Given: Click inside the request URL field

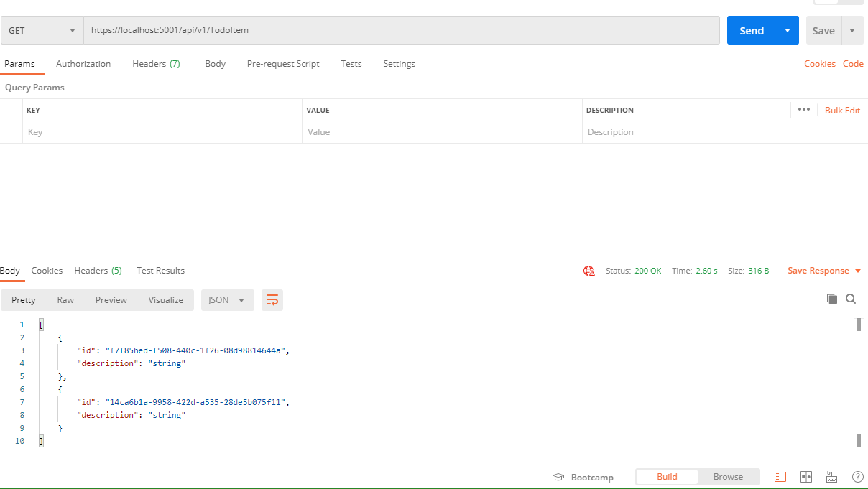Looking at the screenshot, I should [287, 29].
